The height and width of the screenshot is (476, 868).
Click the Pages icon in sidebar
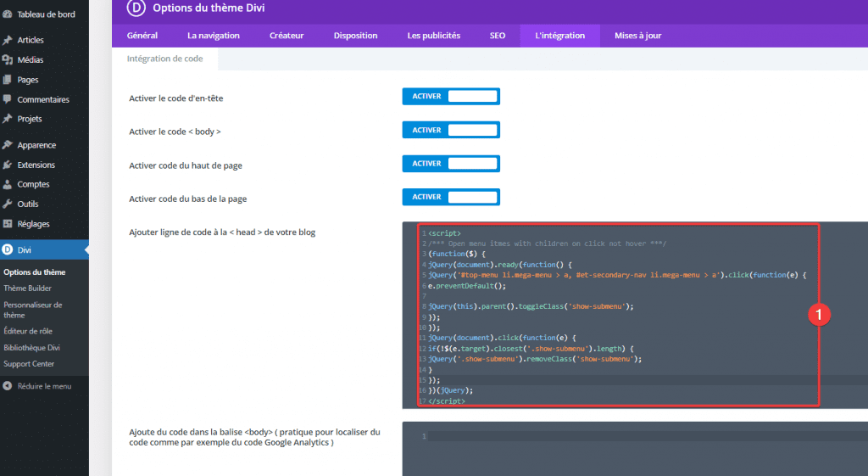coord(7,80)
